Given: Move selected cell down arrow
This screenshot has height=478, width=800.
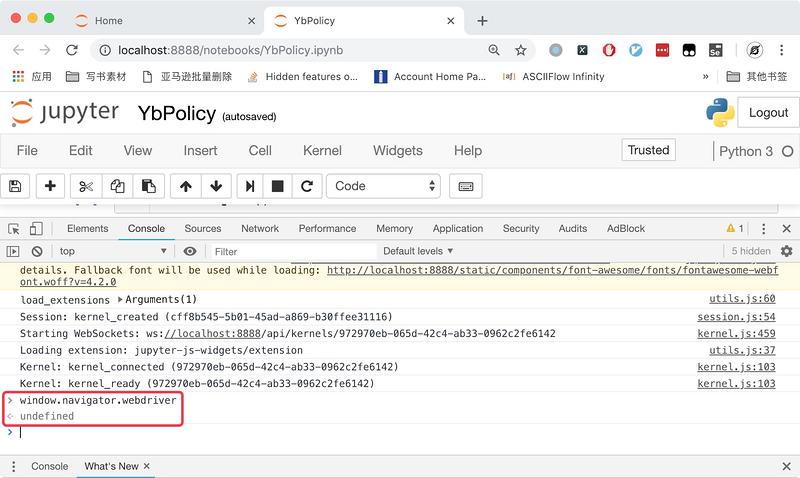Looking at the screenshot, I should click(x=216, y=186).
